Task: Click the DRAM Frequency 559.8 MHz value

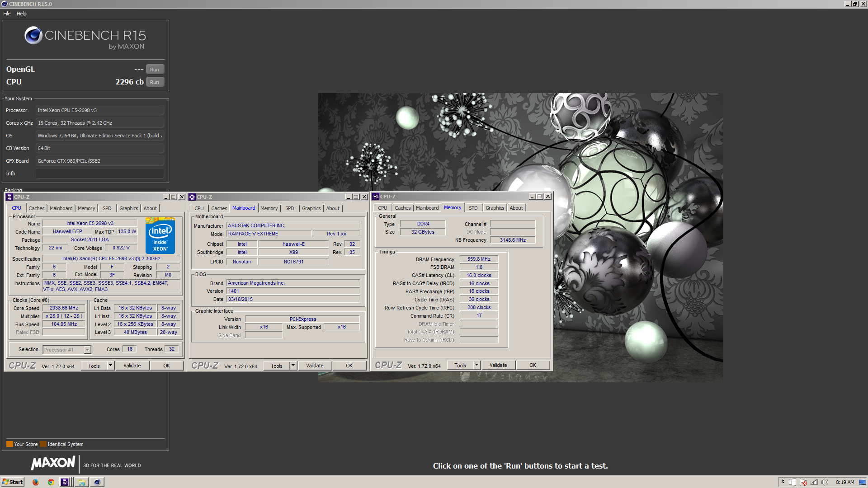Action: pyautogui.click(x=479, y=259)
